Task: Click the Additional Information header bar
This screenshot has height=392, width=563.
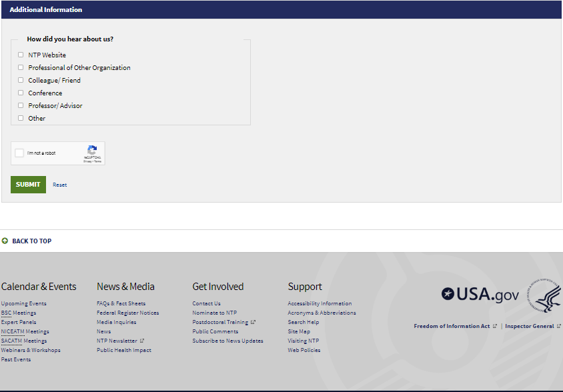Action: click(281, 10)
